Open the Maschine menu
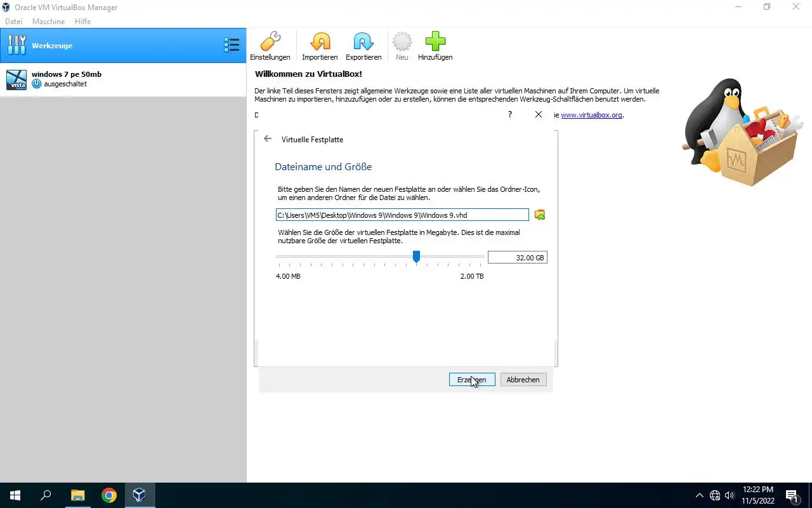This screenshot has height=508, width=812. click(48, 22)
